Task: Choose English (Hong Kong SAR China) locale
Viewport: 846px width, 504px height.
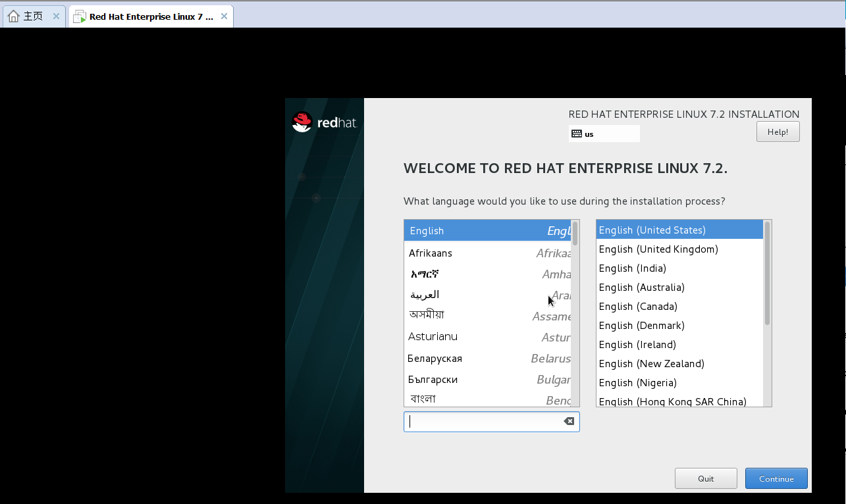Action: click(679, 400)
